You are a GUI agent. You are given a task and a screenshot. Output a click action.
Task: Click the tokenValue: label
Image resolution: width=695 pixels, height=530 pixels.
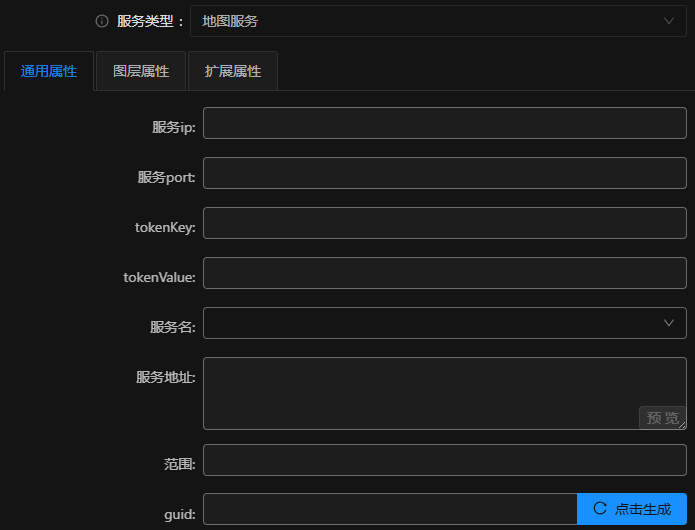coord(160,277)
